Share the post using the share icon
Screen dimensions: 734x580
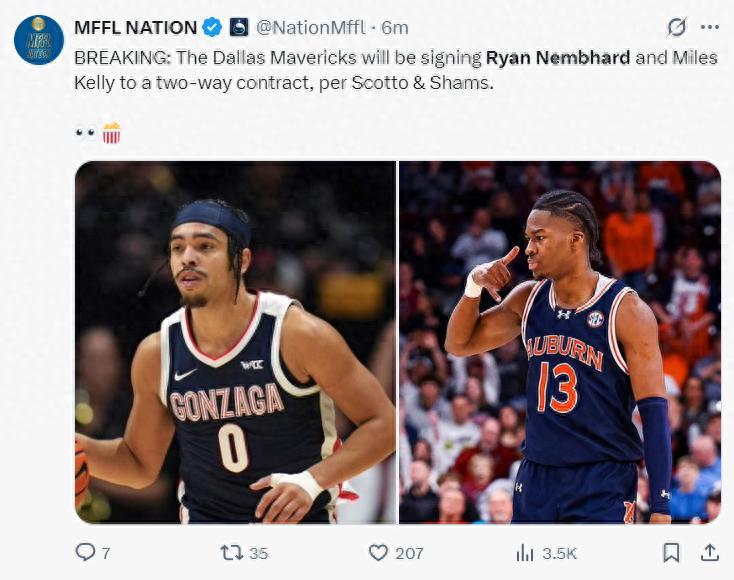[709, 552]
